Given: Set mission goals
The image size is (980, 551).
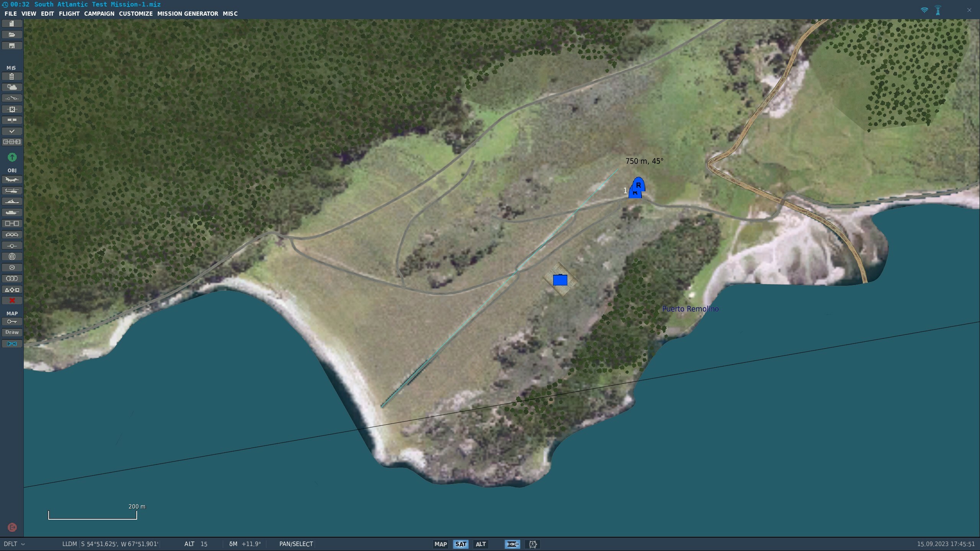Looking at the screenshot, I should [x=12, y=109].
